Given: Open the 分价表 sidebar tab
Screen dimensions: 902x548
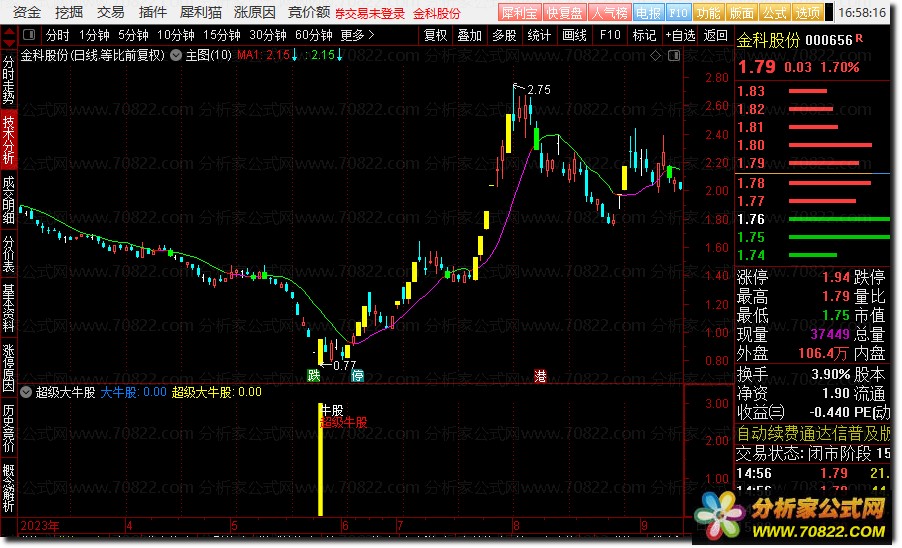Looking at the screenshot, I should click(x=9, y=253).
